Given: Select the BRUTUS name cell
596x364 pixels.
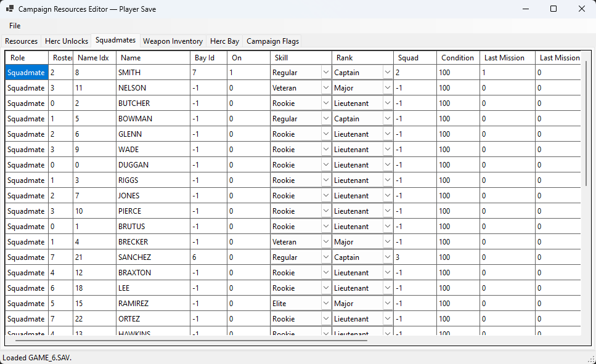Looking at the screenshot, I should 153,227.
